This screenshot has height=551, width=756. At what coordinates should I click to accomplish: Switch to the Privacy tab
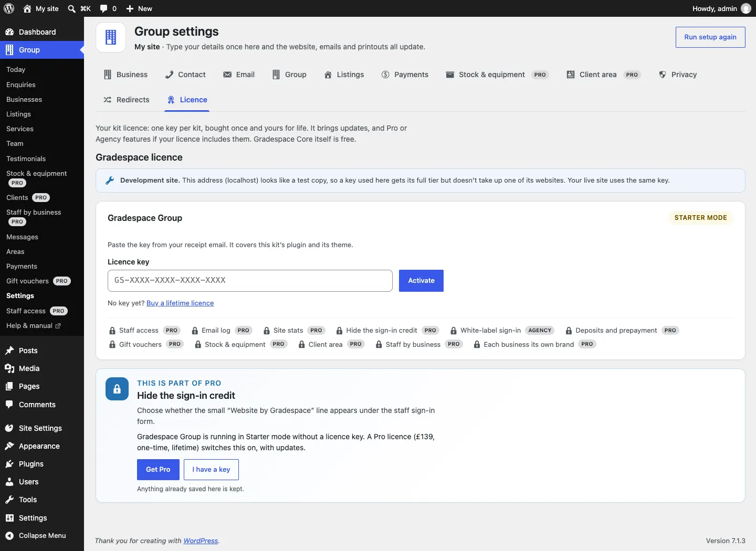pyautogui.click(x=678, y=75)
